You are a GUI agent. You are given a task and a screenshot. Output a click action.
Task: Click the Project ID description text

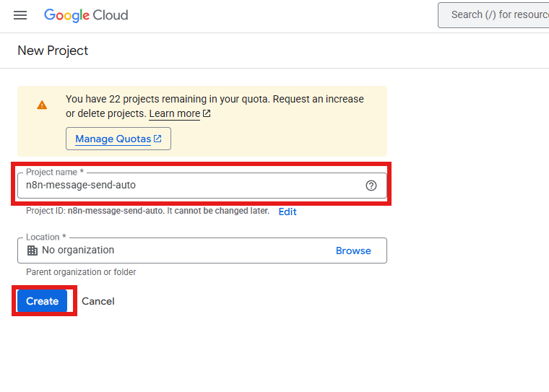point(147,211)
